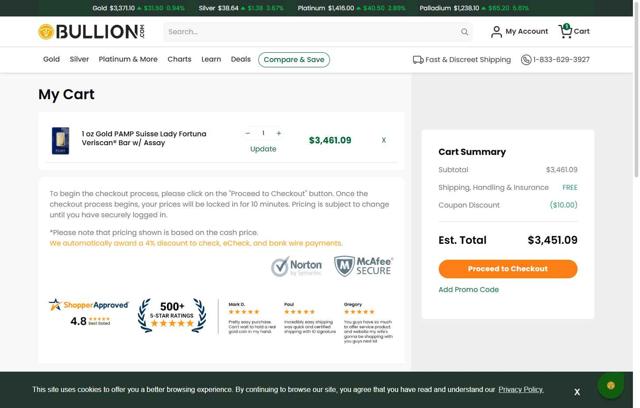Click Fast & Discreet Shipping text
This screenshot has width=640, height=408.
pos(468,60)
